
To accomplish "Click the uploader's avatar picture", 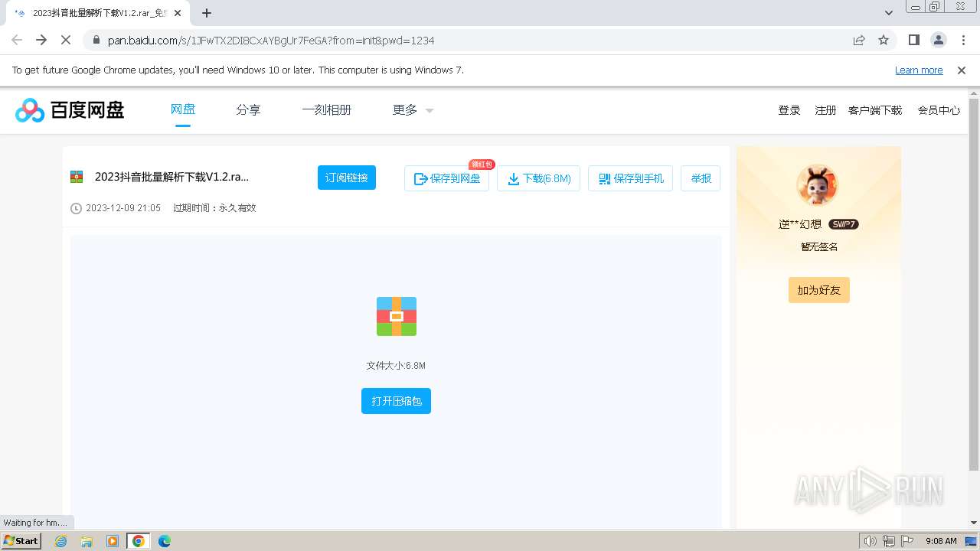I will [x=818, y=185].
